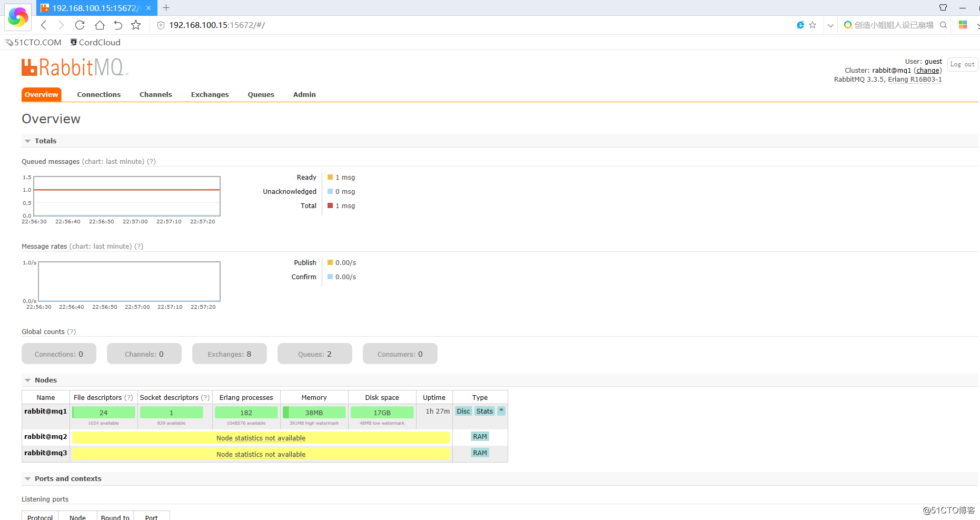Open the skin shirt icon in title bar
The width and height of the screenshot is (980, 520).
coord(943,7)
